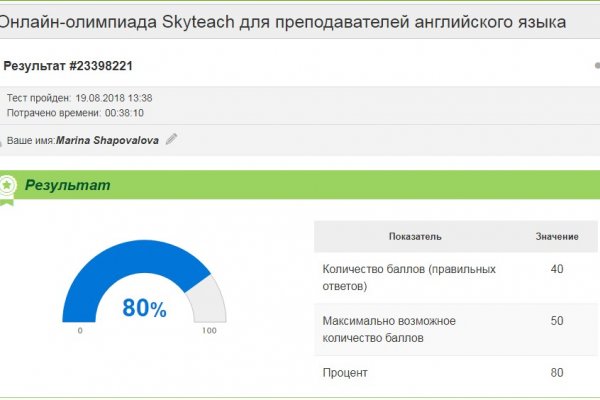600x400 pixels.
Task: Click the Результат #23398221 heading
Action: coord(69,66)
